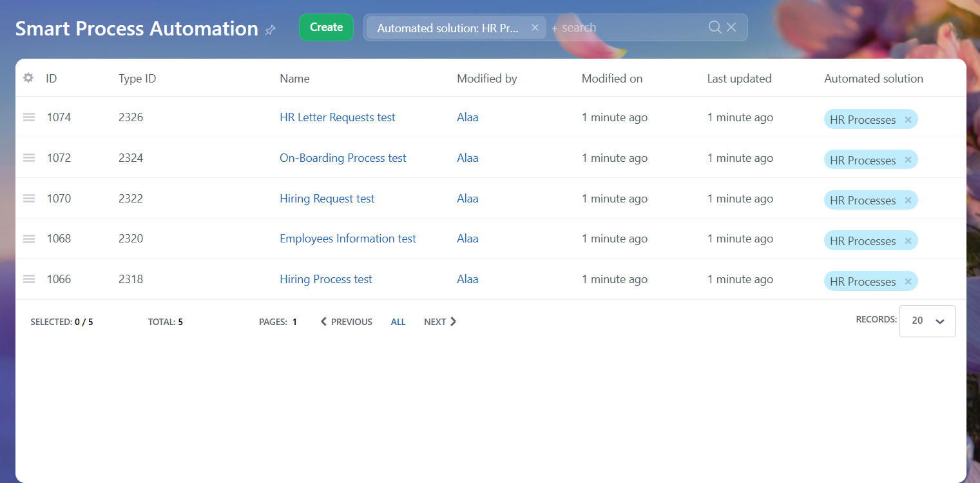The image size is (980, 483).
Task: Expand the Records per page dropdown
Action: [x=927, y=321]
